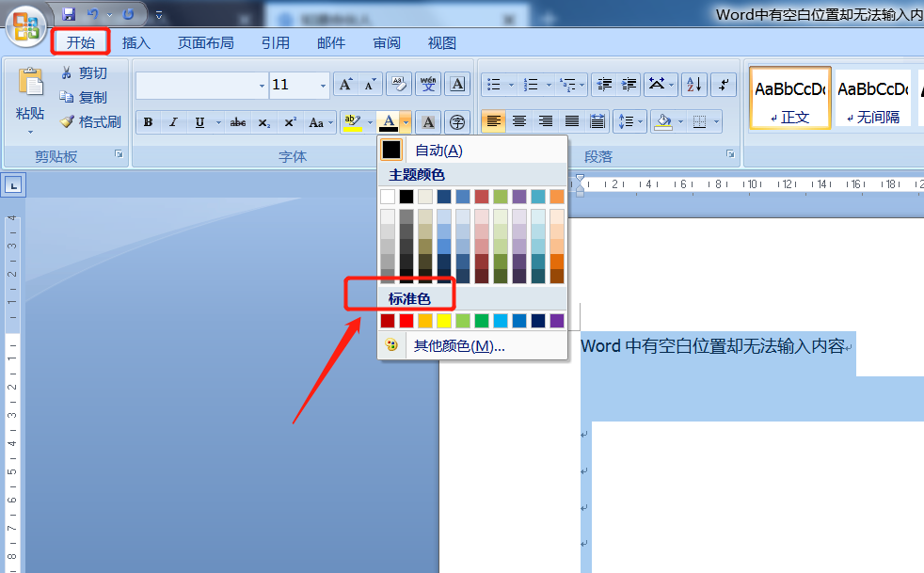924x573 pixels.
Task: Clear formatting with eraser icon
Action: click(x=399, y=85)
